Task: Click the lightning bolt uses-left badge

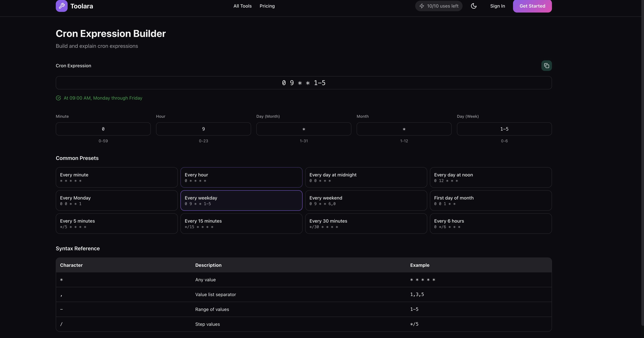Action: pyautogui.click(x=438, y=6)
